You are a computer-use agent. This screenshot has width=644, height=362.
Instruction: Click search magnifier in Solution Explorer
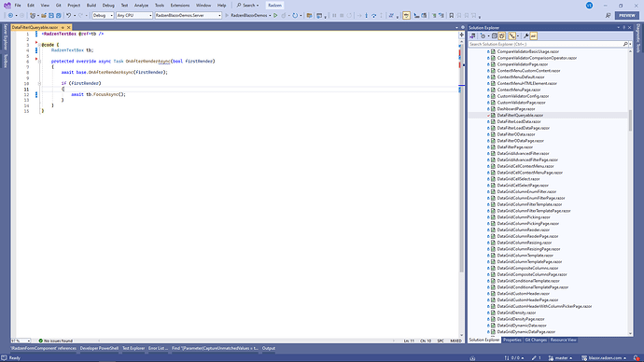pyautogui.click(x=625, y=44)
